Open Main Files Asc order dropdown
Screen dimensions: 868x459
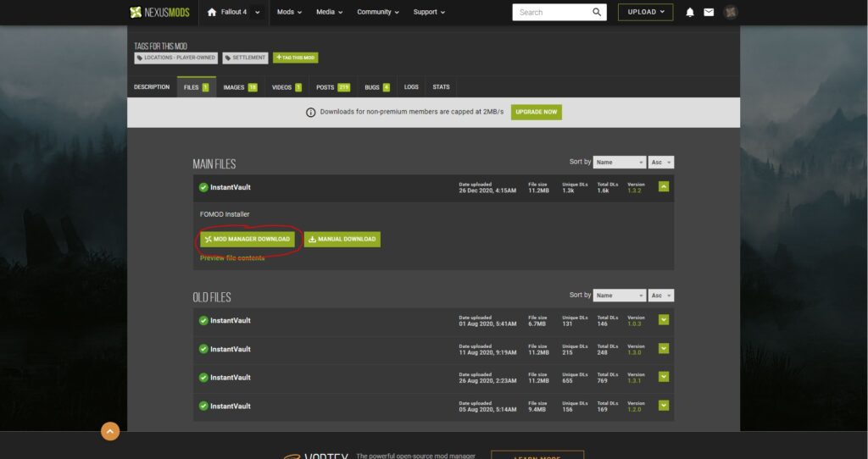[x=661, y=162]
